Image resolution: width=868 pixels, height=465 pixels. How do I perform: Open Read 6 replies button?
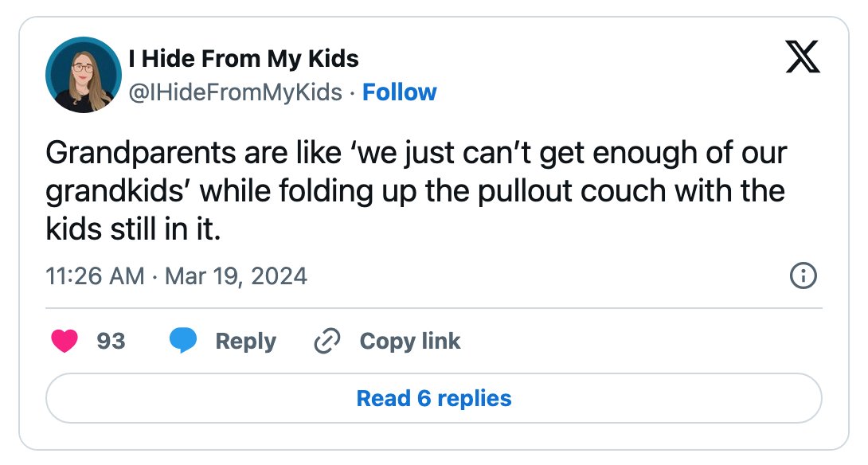(x=434, y=399)
